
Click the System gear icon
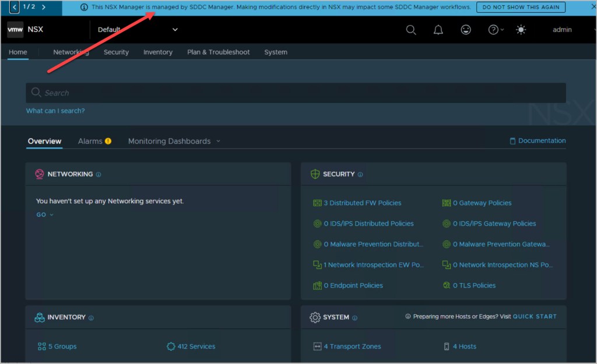[x=315, y=317]
